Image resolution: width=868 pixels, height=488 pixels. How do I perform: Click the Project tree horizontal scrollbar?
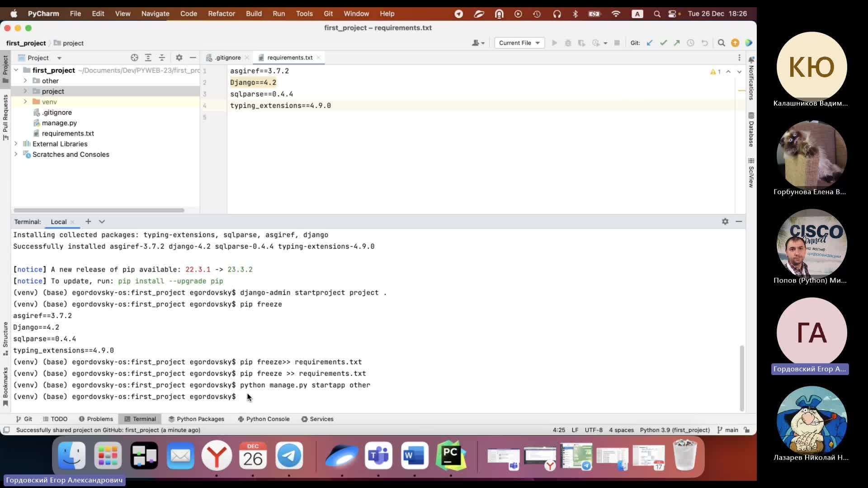pos(99,210)
